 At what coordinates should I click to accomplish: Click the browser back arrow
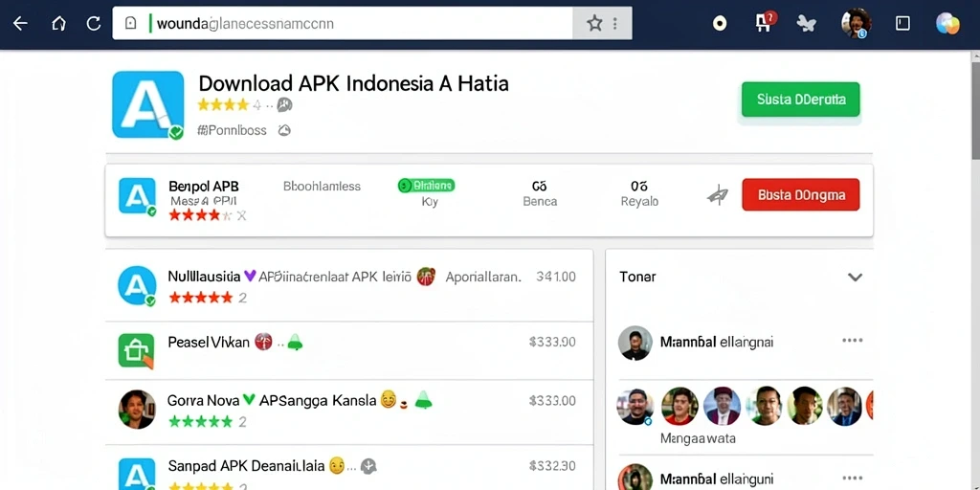click(20, 24)
